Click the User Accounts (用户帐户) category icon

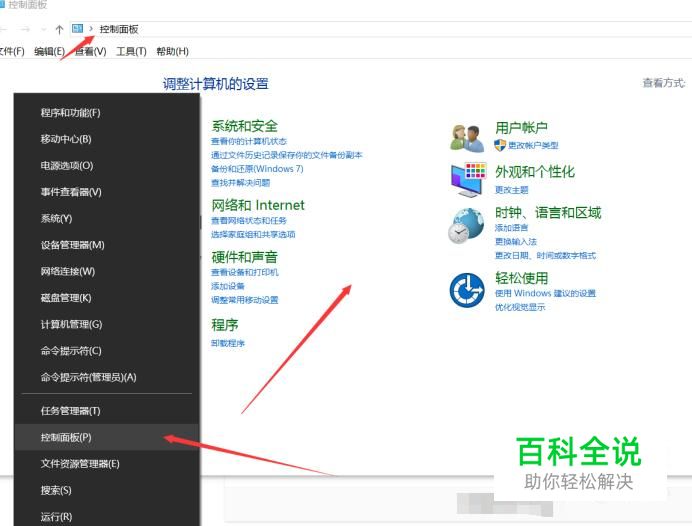tap(467, 138)
